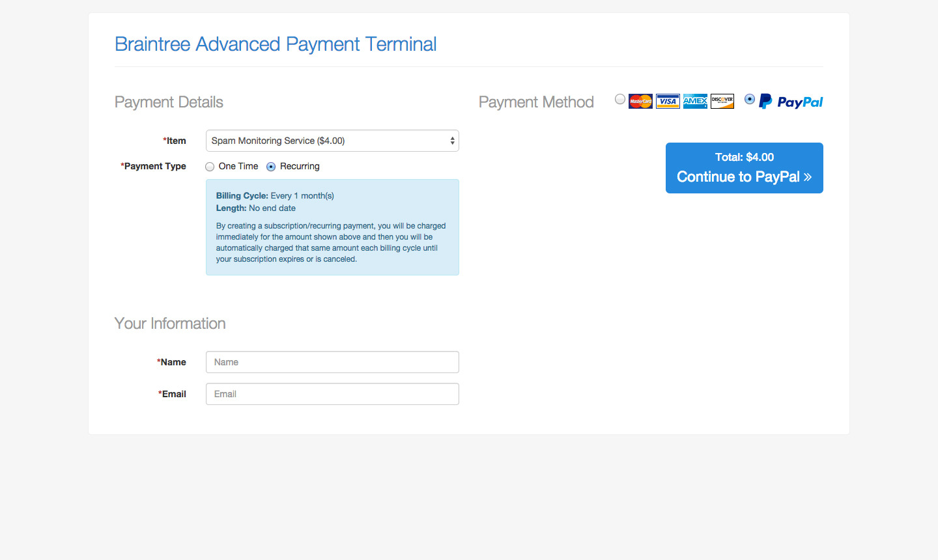Screen dimensions: 938x560
Task: Click the AMEX card icon
Action: coord(695,101)
